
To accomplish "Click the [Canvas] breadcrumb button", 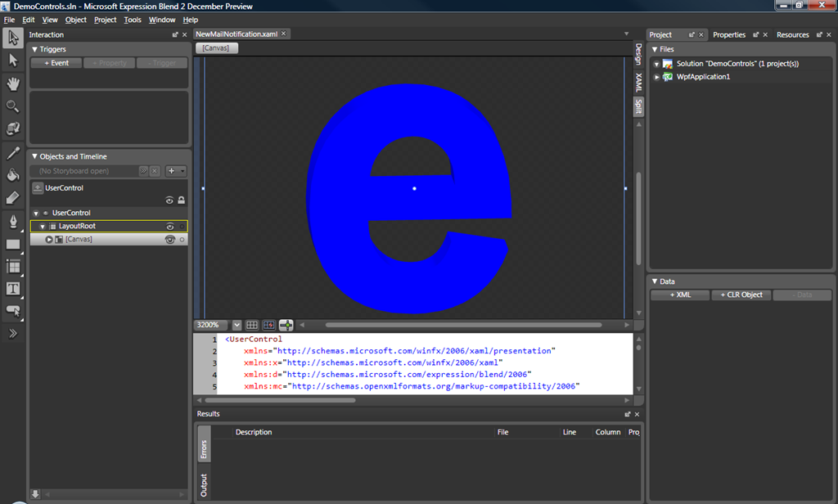I will (216, 48).
